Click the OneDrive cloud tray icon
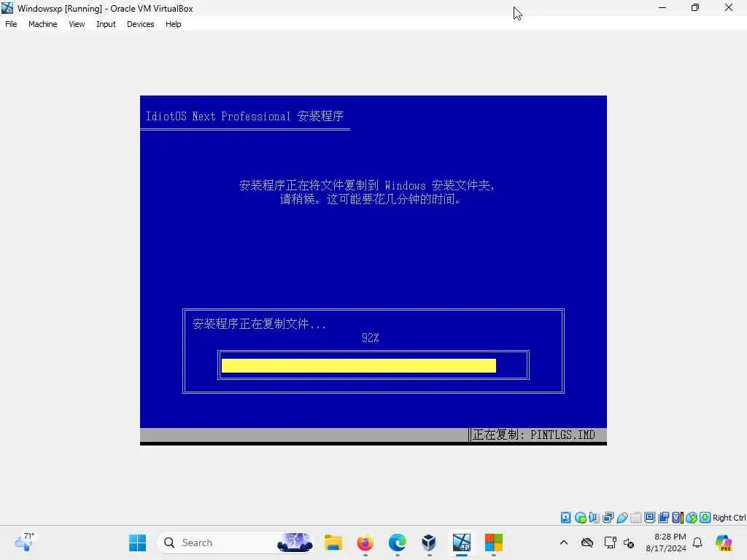 tap(587, 542)
